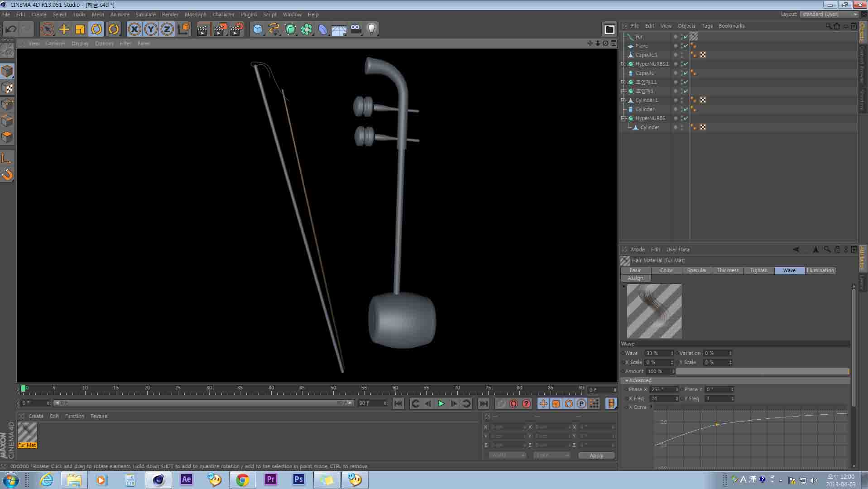Toggle Parameter keyframe recording P button
The image size is (868, 489).
[x=581, y=403]
